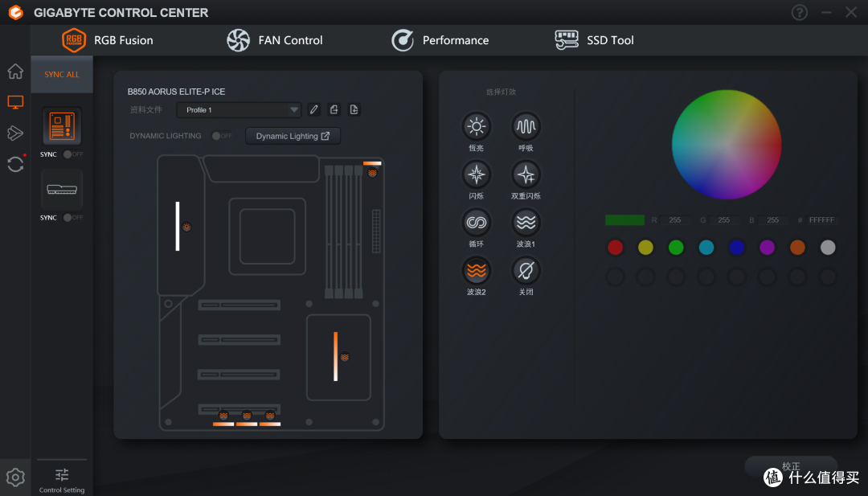The image size is (868, 496).
Task: Choose the 闪烁 flash lighting effect
Action: click(476, 174)
